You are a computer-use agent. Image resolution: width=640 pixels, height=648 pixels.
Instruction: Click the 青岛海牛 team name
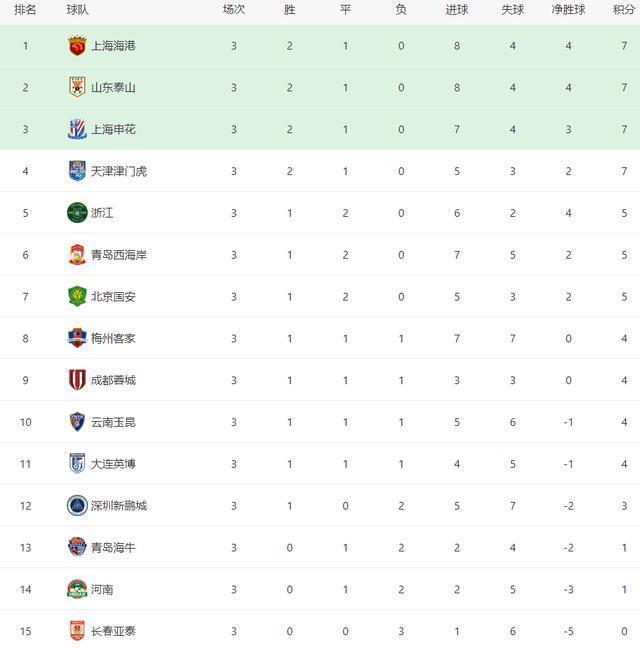[113, 548]
